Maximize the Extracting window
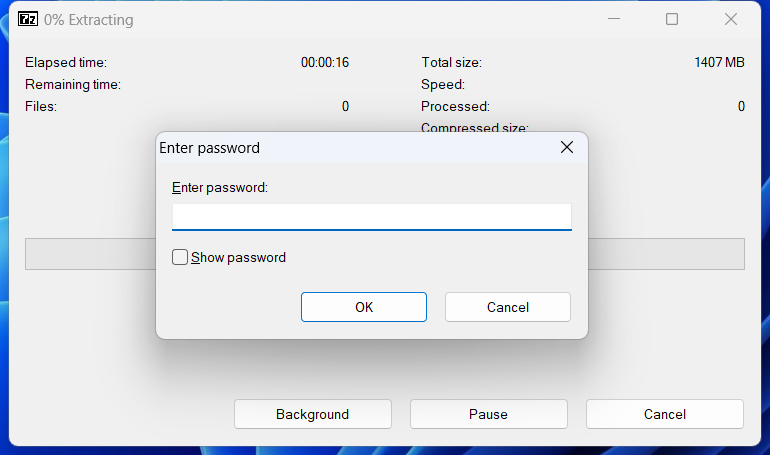This screenshot has height=455, width=770. point(672,19)
